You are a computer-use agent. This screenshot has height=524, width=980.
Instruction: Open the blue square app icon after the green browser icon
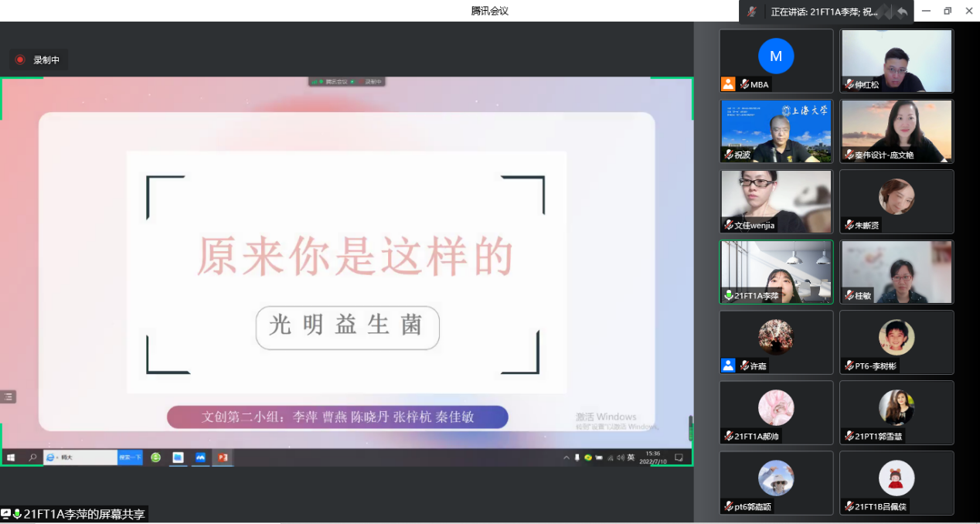tap(178, 458)
